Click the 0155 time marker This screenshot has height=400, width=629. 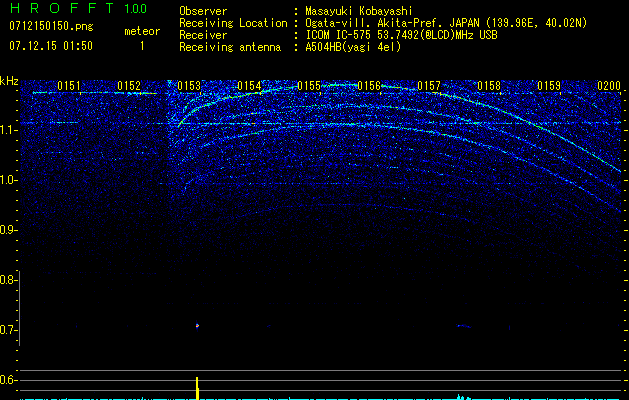[309, 86]
